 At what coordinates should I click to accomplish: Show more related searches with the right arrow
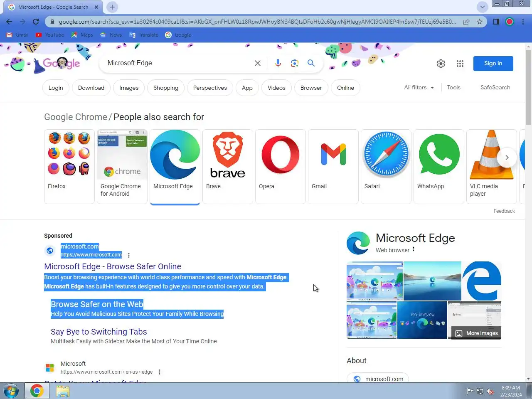tap(507, 158)
